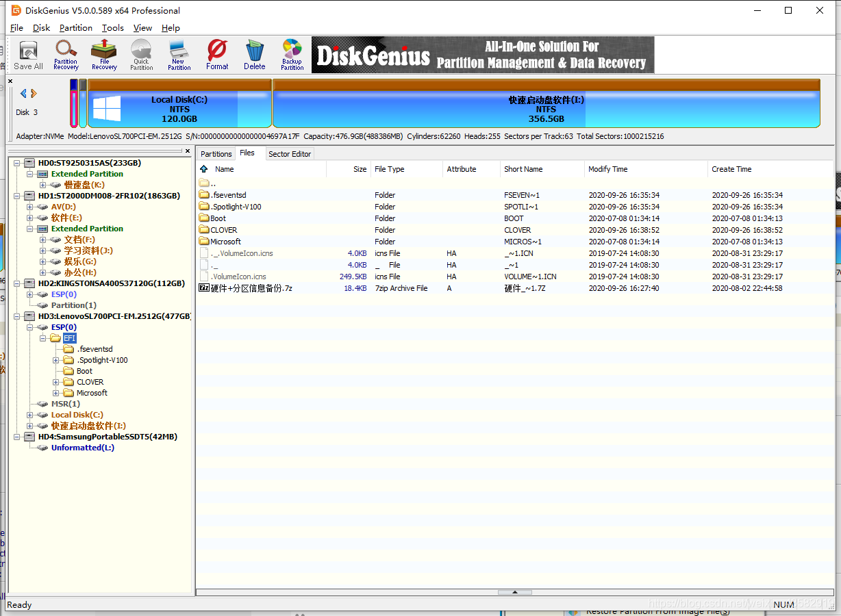The height and width of the screenshot is (616, 841).
Task: Click the Format toolbar icon
Action: pyautogui.click(x=217, y=55)
